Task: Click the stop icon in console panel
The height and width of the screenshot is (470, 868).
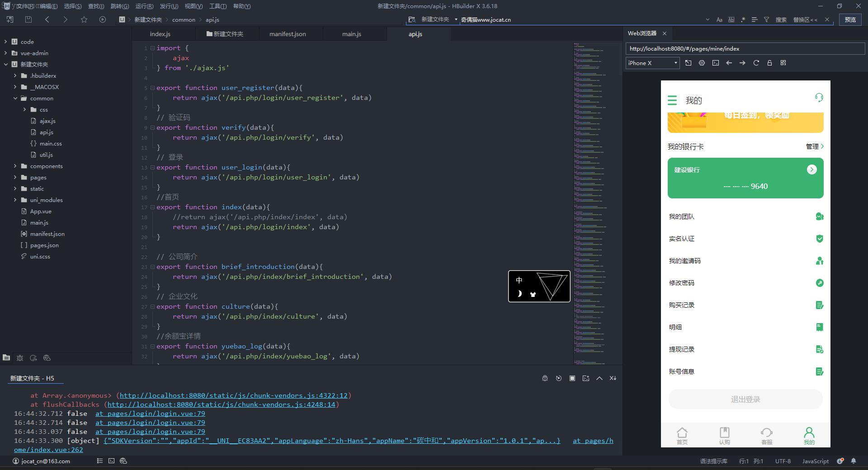Action: pos(572,378)
